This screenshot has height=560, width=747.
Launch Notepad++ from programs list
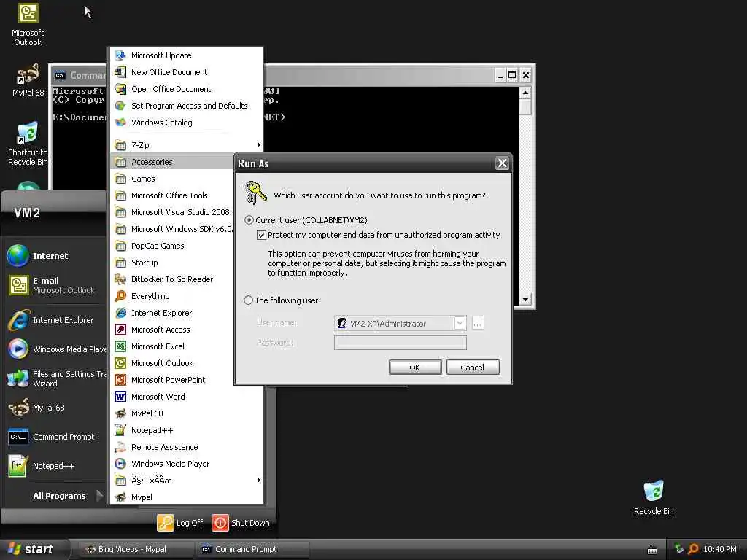point(186,430)
